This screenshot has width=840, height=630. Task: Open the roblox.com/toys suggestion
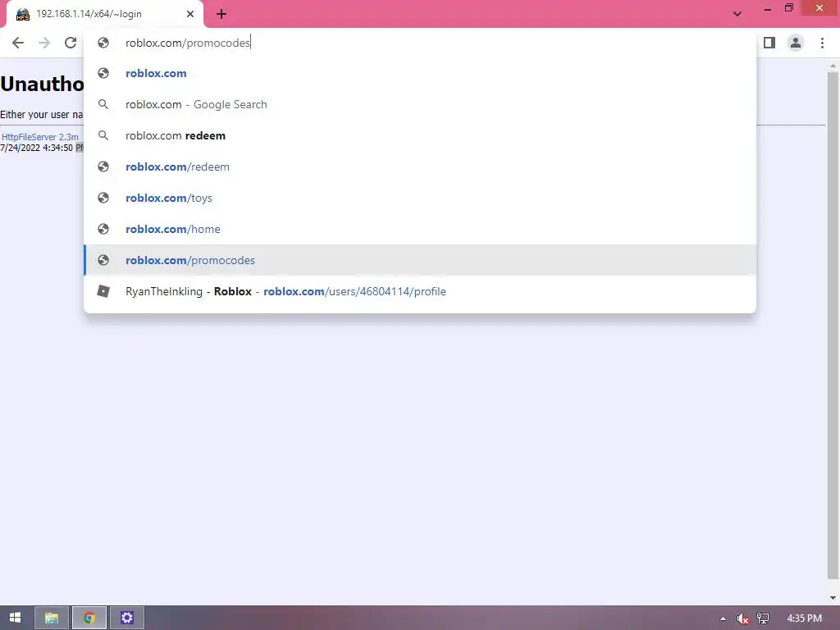coord(420,198)
